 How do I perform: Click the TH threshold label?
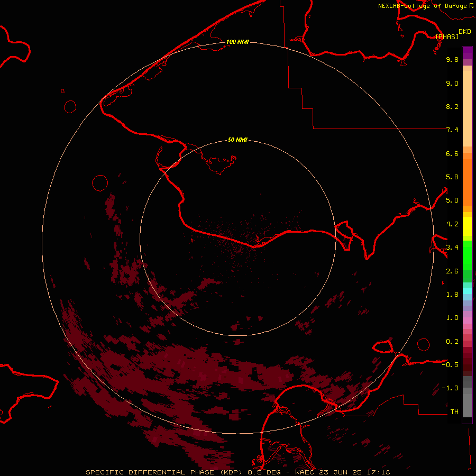pos(454,412)
